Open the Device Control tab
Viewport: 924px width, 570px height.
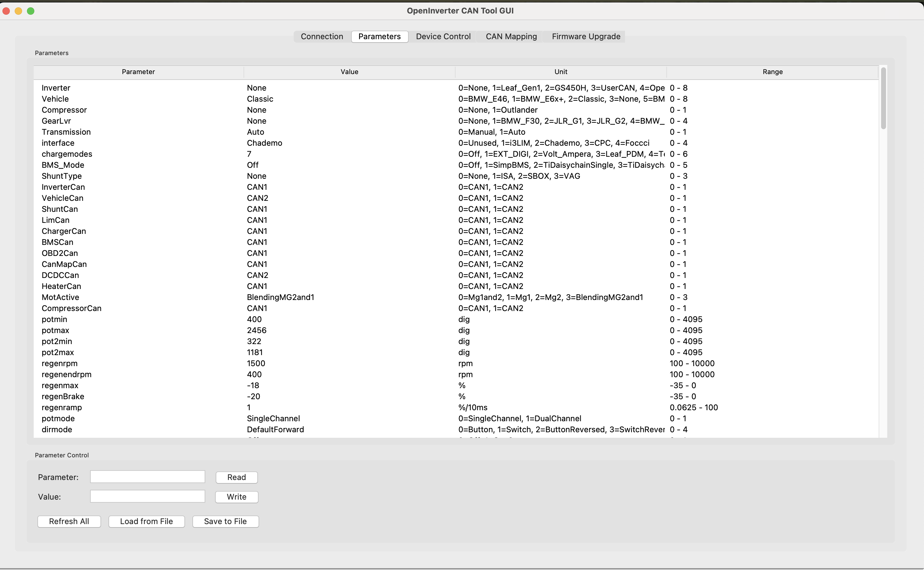pos(443,36)
